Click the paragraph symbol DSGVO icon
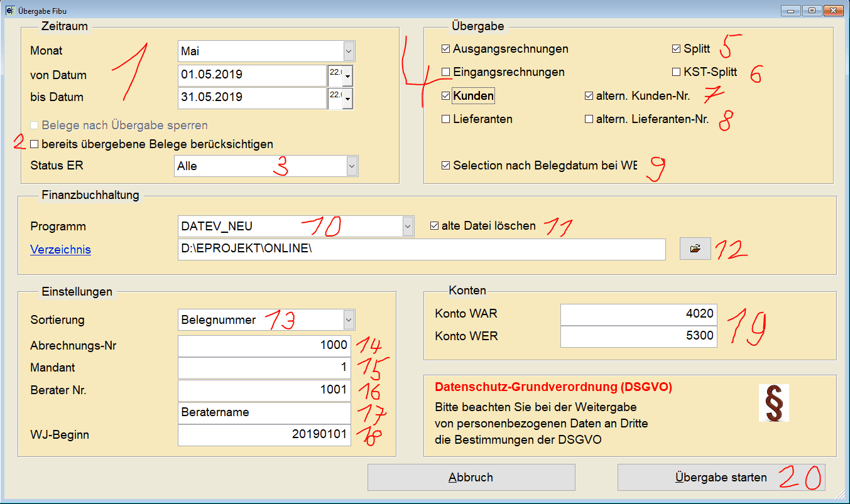 click(x=773, y=402)
